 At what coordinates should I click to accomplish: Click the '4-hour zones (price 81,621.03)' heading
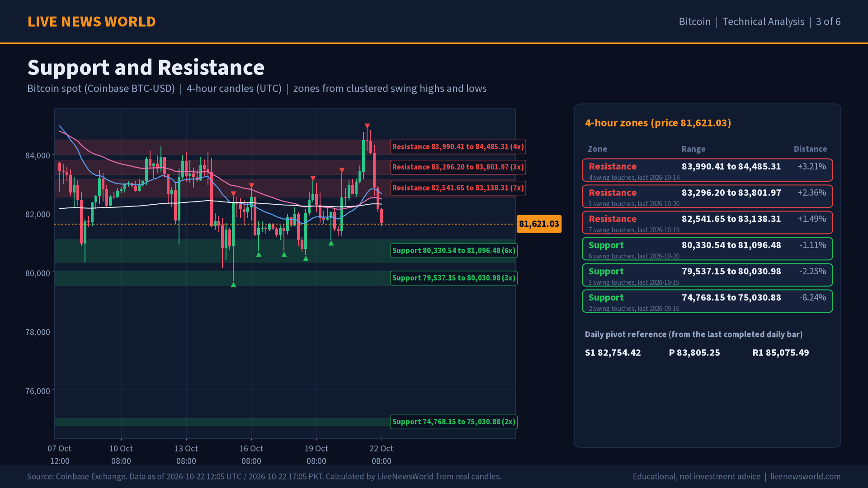pos(658,123)
